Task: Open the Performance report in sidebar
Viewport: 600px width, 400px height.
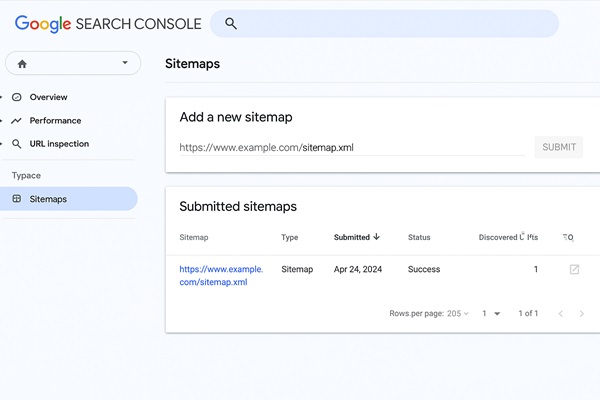Action: 55,120
